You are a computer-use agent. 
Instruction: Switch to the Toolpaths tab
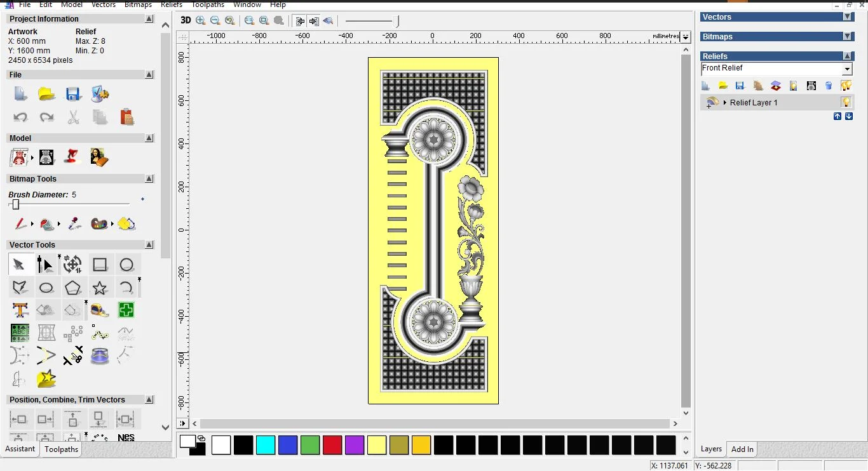point(61,449)
